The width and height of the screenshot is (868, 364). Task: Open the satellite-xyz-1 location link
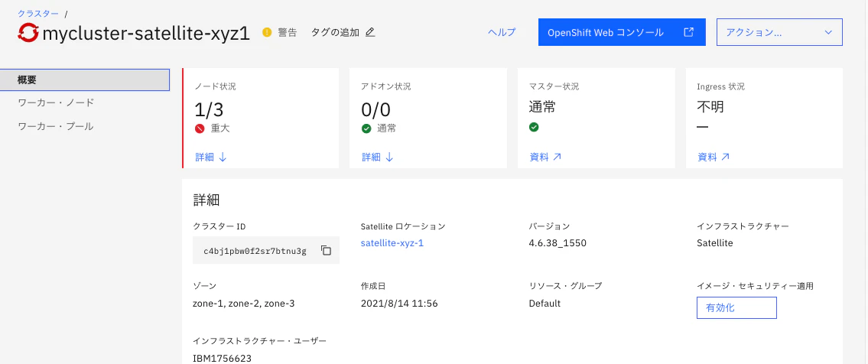(x=392, y=243)
